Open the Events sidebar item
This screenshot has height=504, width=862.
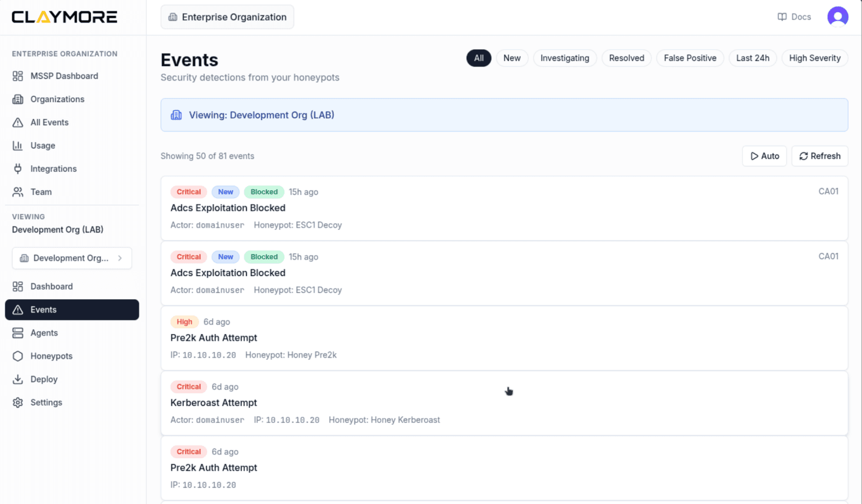72,310
